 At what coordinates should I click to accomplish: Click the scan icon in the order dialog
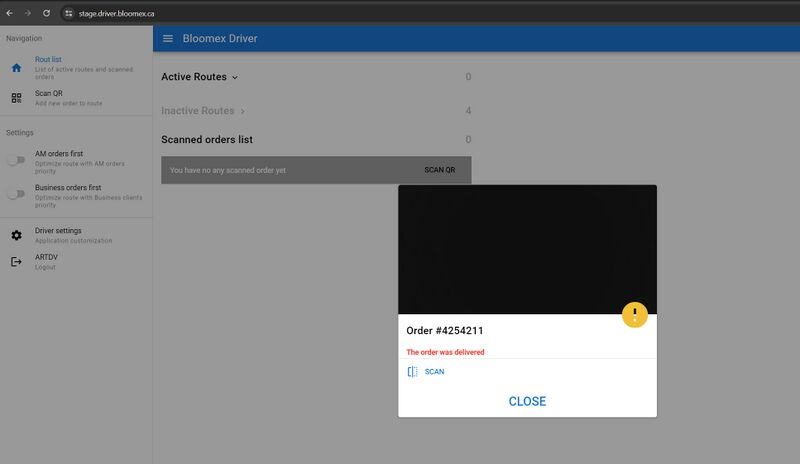pos(412,372)
